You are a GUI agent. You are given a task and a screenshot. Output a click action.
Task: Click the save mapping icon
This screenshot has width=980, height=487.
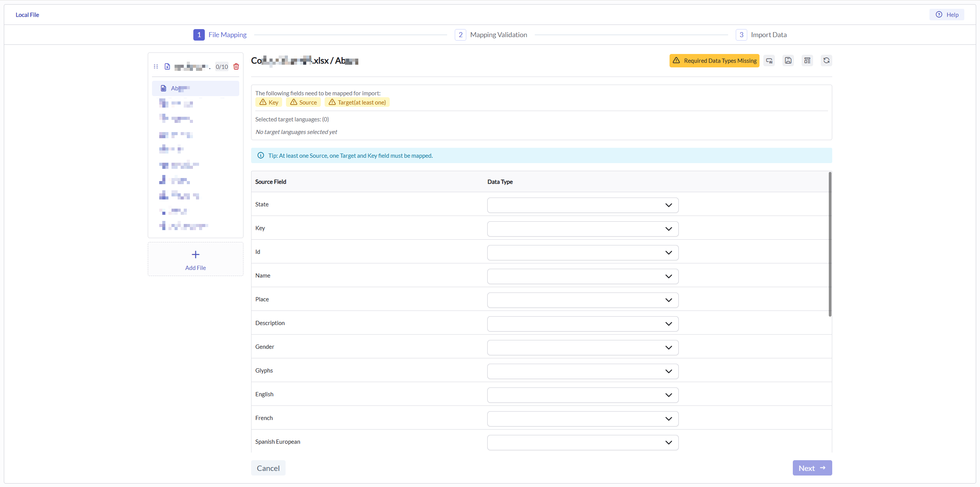coord(788,60)
